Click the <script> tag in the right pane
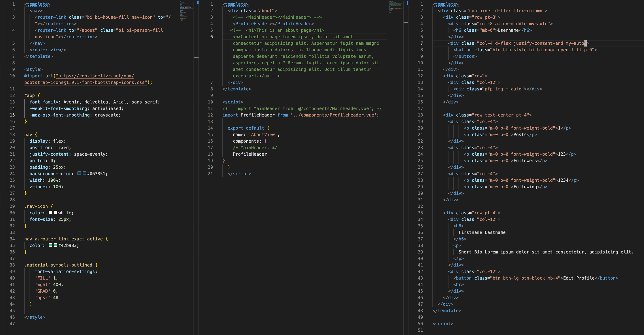 [443, 323]
